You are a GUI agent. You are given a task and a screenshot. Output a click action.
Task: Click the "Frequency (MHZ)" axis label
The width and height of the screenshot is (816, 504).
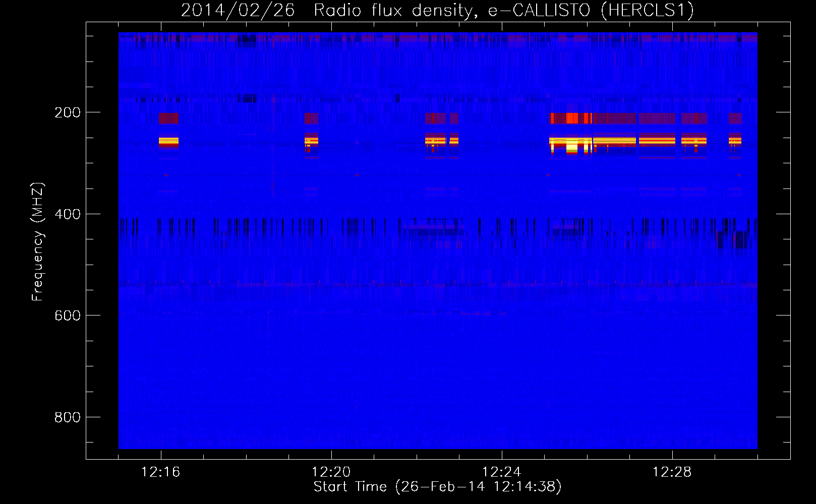[x=38, y=241]
